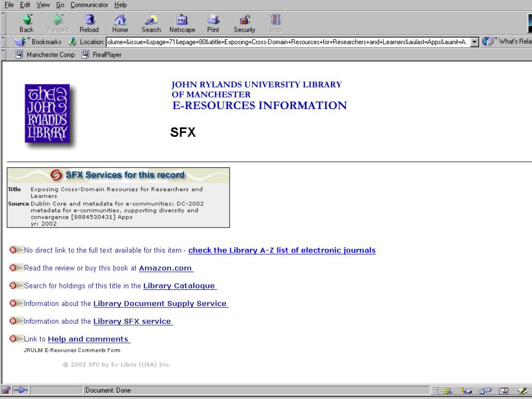Open the What's Related icon

(488, 42)
